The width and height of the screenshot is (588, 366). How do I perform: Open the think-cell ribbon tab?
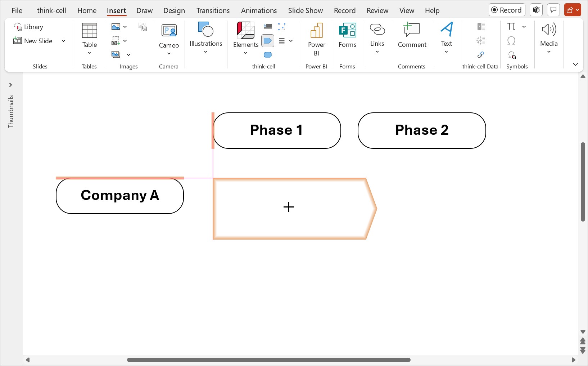click(x=51, y=10)
